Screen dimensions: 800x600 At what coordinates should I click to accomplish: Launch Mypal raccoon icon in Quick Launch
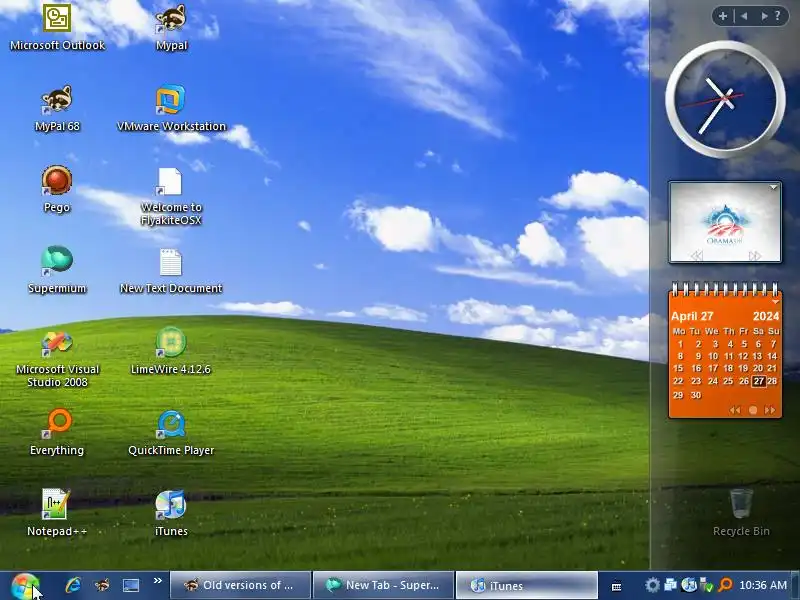[102, 585]
